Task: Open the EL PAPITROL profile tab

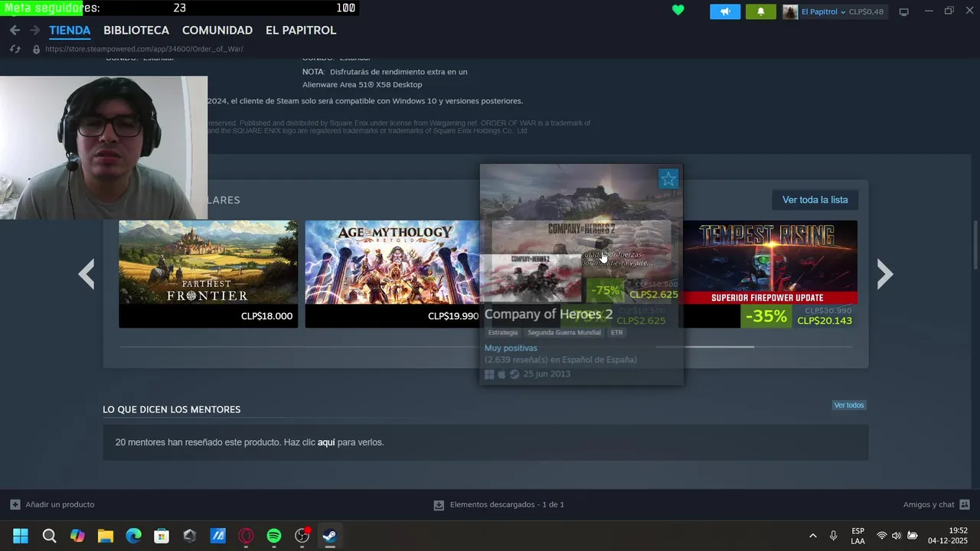Action: (x=301, y=30)
